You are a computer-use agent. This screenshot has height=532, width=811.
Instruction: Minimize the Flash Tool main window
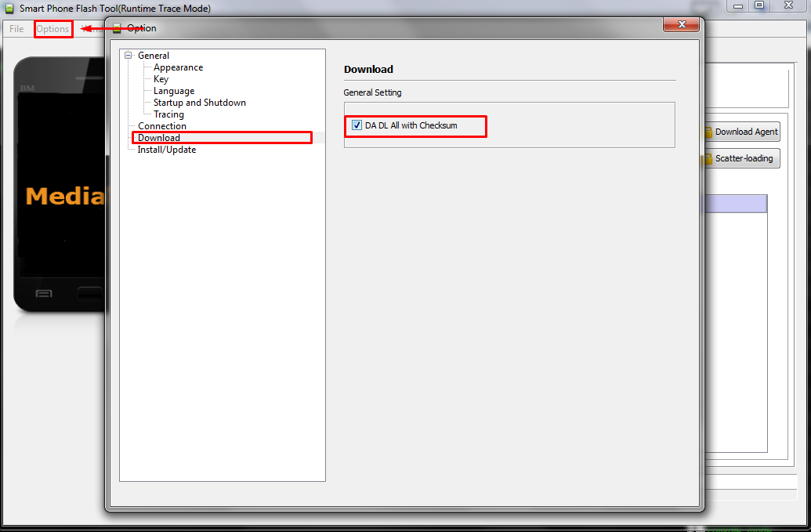(x=738, y=5)
